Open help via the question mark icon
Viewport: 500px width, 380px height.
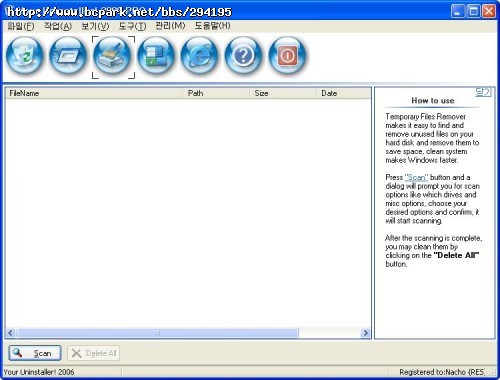(243, 55)
